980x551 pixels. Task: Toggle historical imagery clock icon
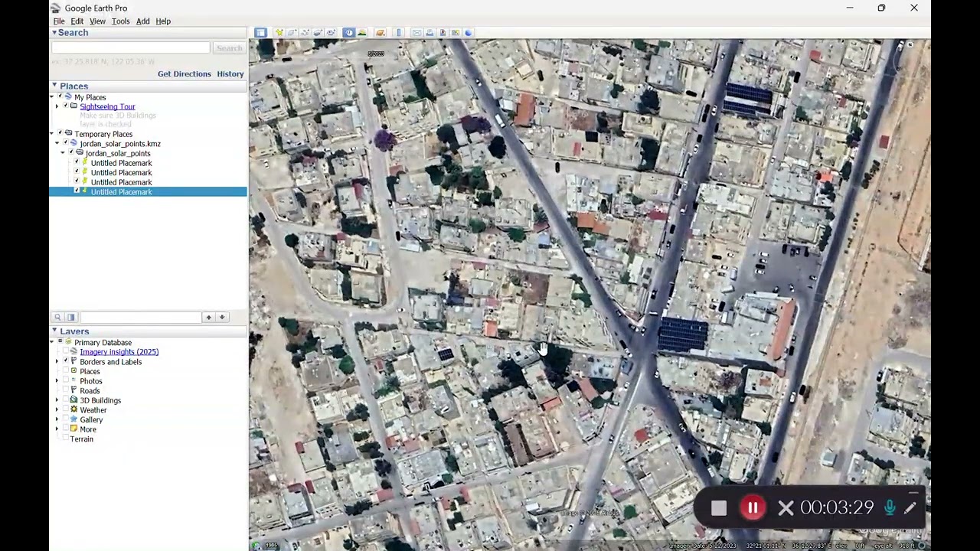pyautogui.click(x=349, y=33)
